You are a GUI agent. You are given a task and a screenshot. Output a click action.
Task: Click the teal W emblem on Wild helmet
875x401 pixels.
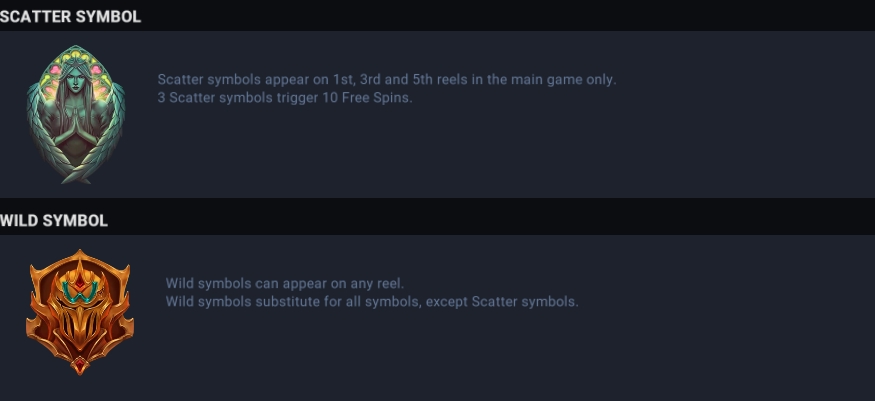tap(80, 290)
